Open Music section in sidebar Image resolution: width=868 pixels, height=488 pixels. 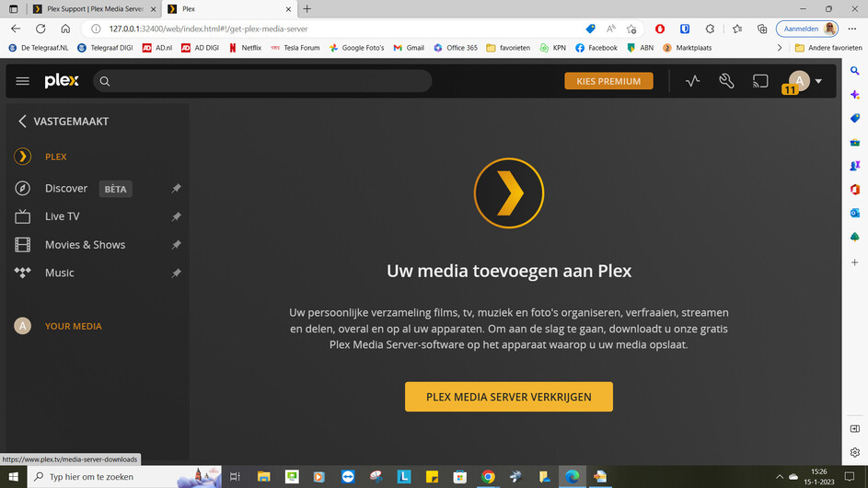(59, 273)
